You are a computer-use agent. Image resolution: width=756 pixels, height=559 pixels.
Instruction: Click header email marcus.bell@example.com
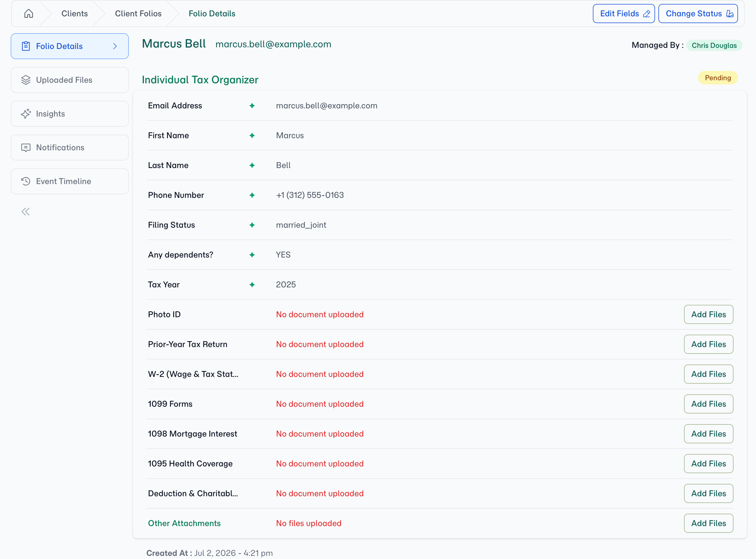coord(273,44)
